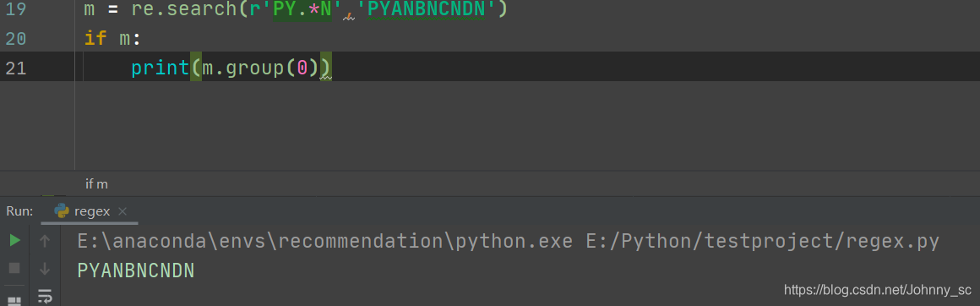Select the regex tab in Run panel
Viewport: 980px width, 306px height.
click(x=90, y=211)
